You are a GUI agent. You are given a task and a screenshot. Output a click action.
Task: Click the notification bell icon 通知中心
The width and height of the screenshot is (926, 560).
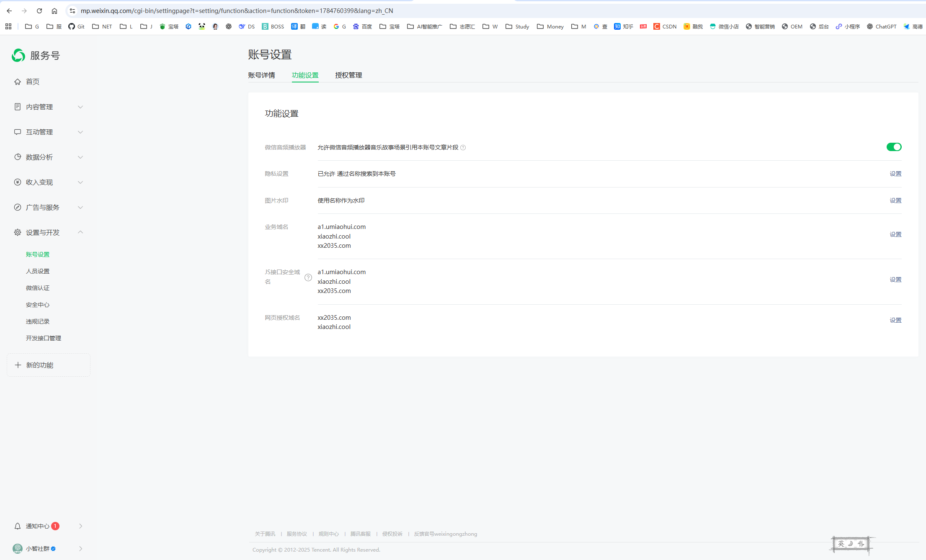click(x=18, y=526)
